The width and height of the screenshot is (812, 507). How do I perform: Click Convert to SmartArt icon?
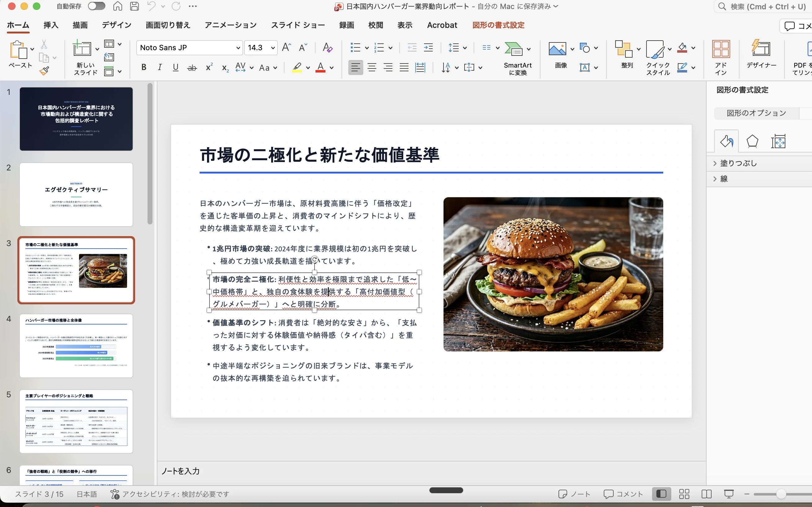pyautogui.click(x=514, y=49)
